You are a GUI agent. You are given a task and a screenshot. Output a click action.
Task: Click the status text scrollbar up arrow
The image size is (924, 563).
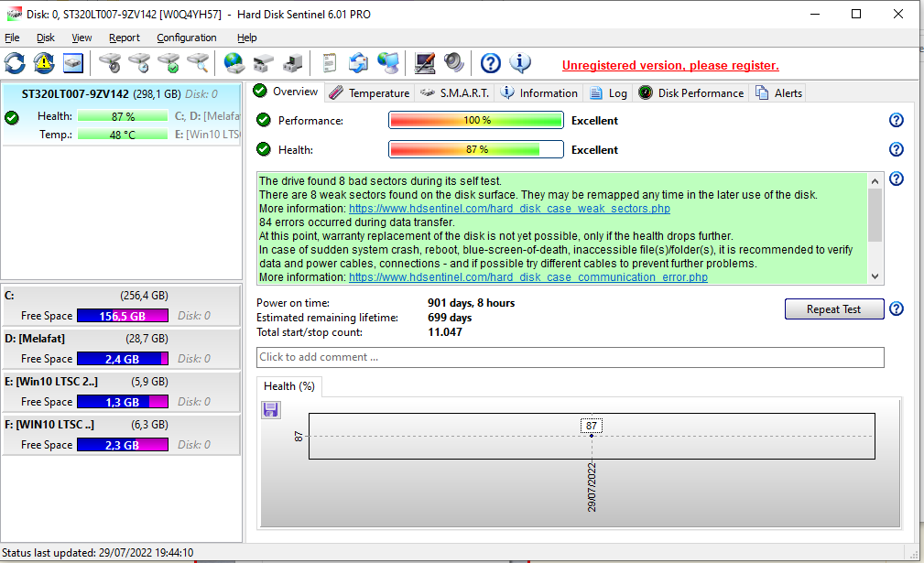click(x=875, y=180)
